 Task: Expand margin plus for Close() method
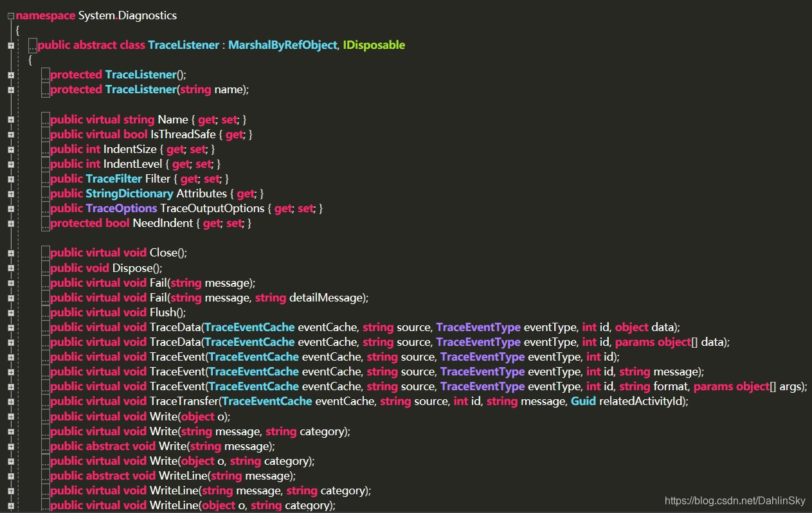[11, 253]
